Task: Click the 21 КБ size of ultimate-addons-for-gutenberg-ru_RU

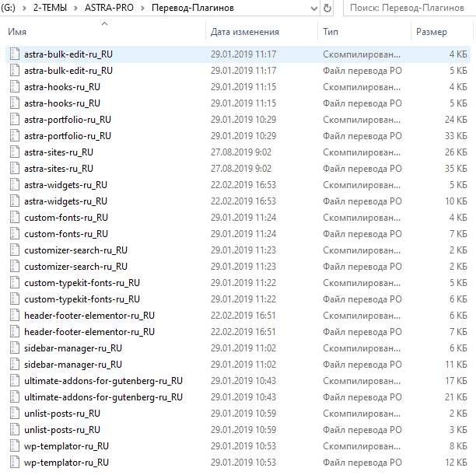Action: [x=456, y=397]
